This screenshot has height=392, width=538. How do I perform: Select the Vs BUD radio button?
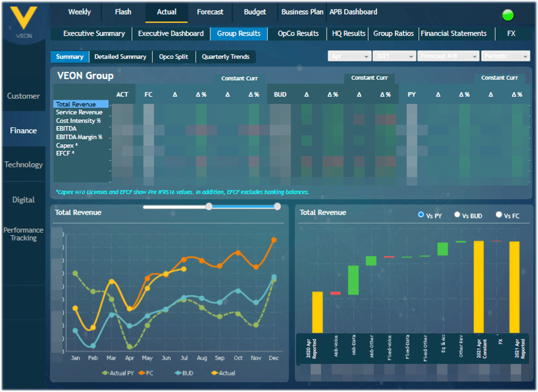(457, 215)
